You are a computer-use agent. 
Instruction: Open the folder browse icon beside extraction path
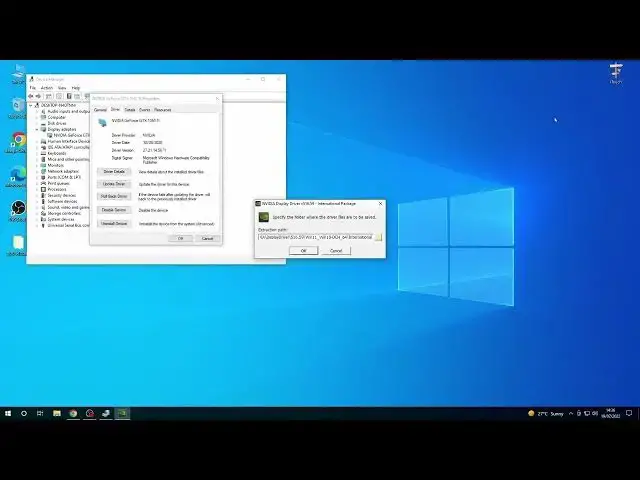(378, 237)
